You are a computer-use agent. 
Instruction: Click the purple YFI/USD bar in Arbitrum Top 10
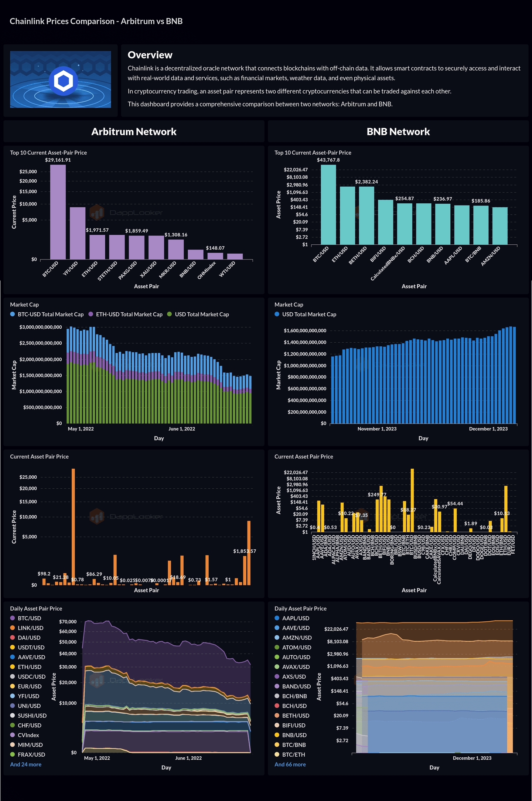tap(78, 233)
